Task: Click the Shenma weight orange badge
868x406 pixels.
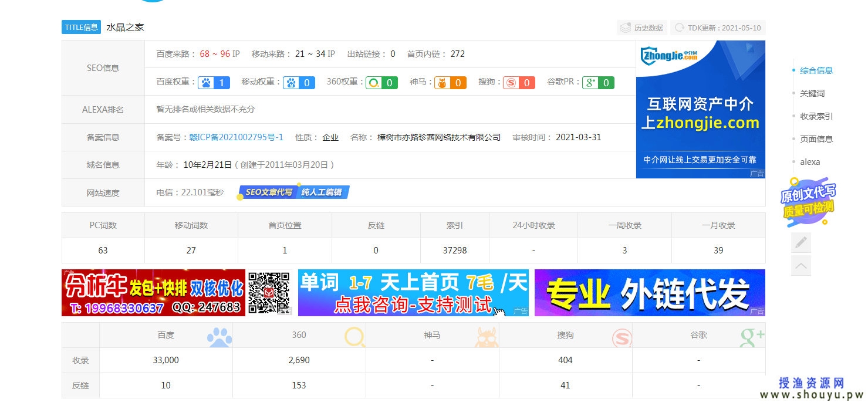Action: coord(450,83)
